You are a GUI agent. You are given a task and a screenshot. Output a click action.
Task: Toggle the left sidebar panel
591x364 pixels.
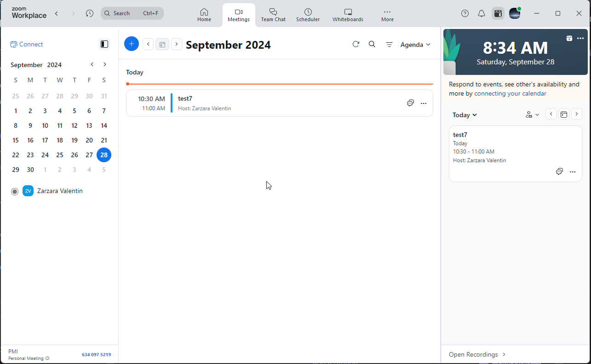click(104, 44)
